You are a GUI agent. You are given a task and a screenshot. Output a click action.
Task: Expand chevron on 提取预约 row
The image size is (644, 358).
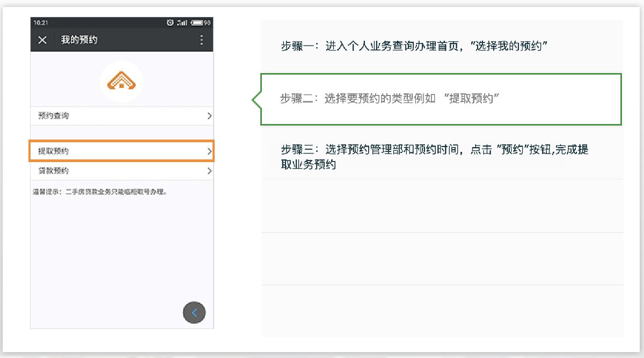209,152
